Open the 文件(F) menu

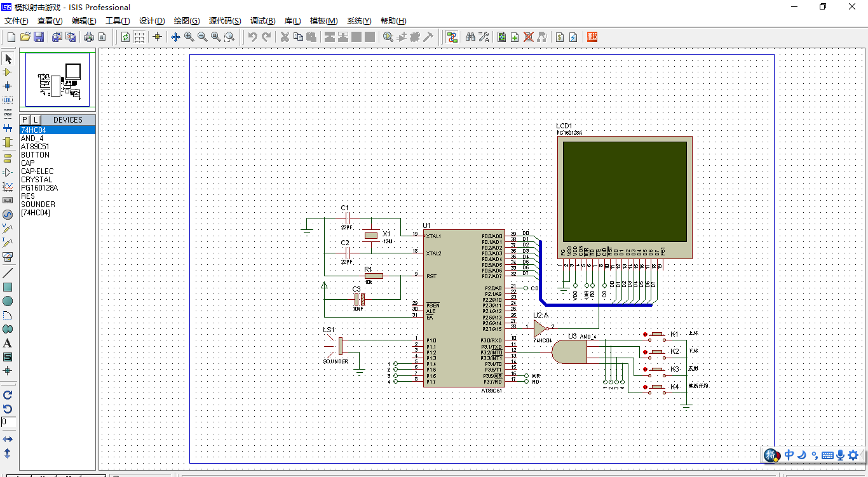(17, 21)
